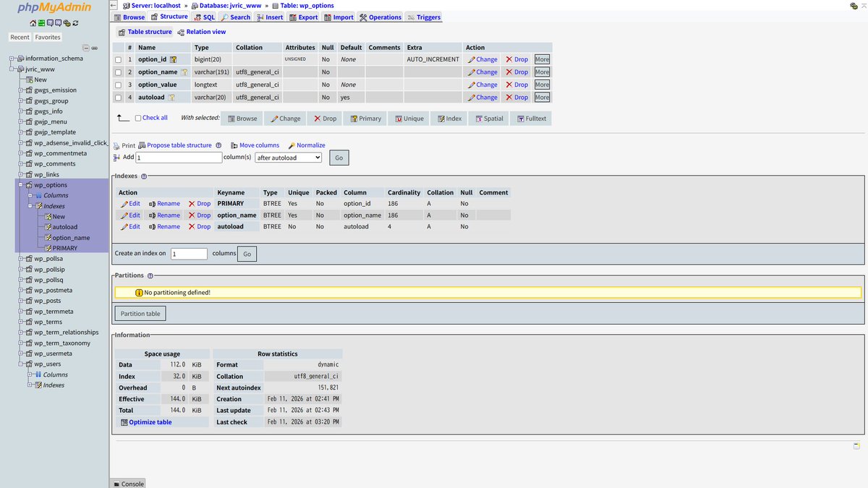868x488 pixels.
Task: Click Rename for the autoload index
Action: click(164, 227)
